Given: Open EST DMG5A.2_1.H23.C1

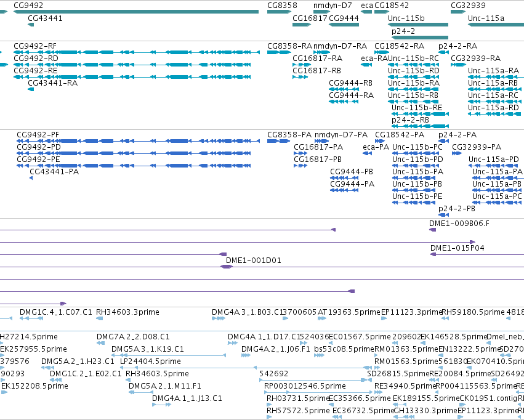Looking at the screenshot, I should coord(78,361).
